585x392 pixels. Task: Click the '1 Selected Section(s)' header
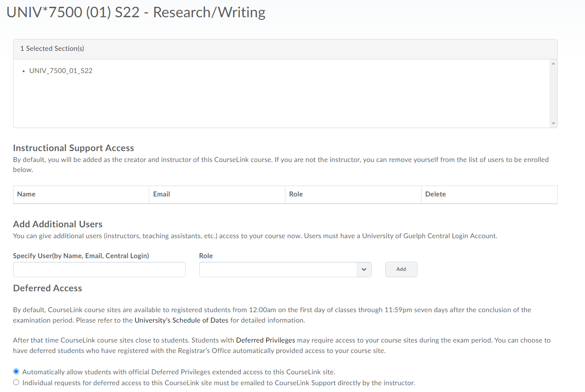[285, 49]
